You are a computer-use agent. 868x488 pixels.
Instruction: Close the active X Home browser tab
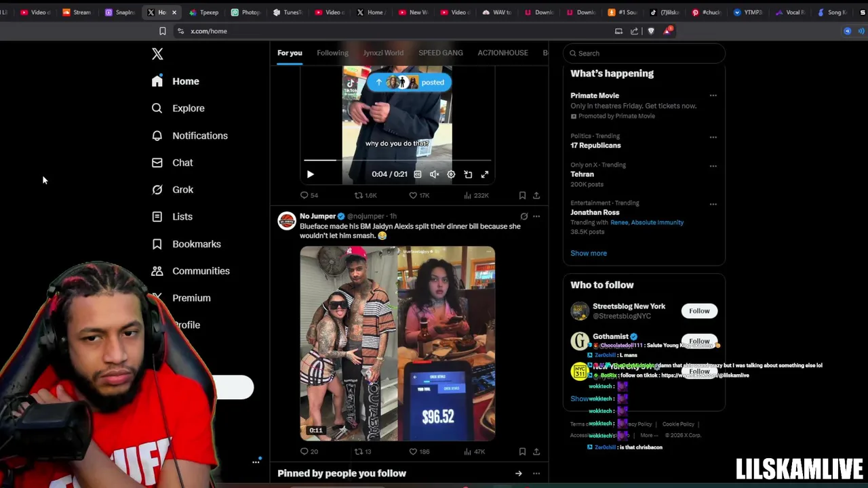click(x=174, y=12)
